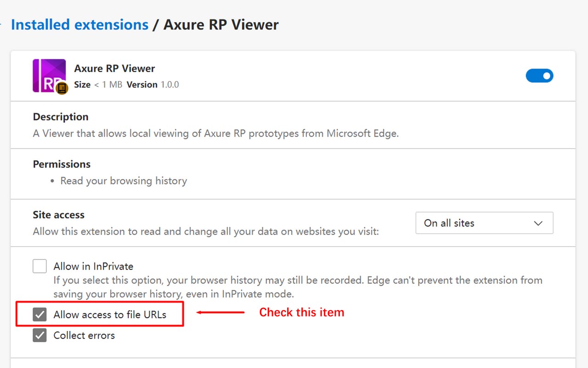The height and width of the screenshot is (368, 588).
Task: Click the small badge on extension icon
Action: (62, 88)
